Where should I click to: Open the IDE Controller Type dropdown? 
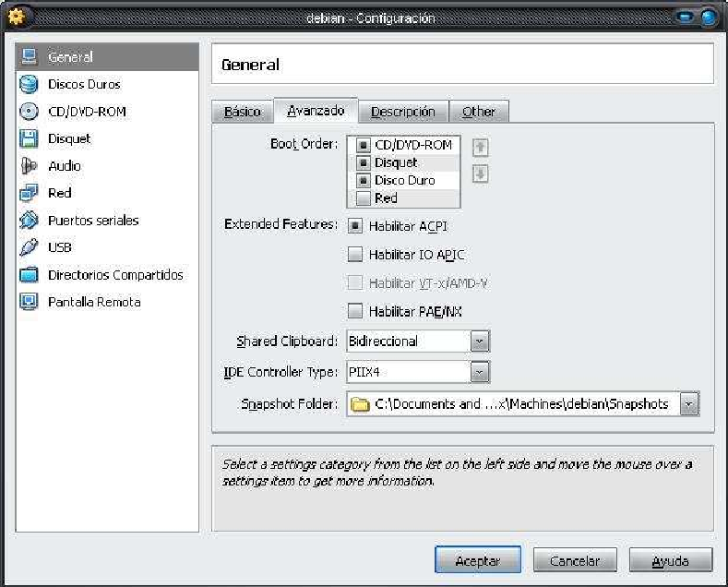click(x=479, y=372)
